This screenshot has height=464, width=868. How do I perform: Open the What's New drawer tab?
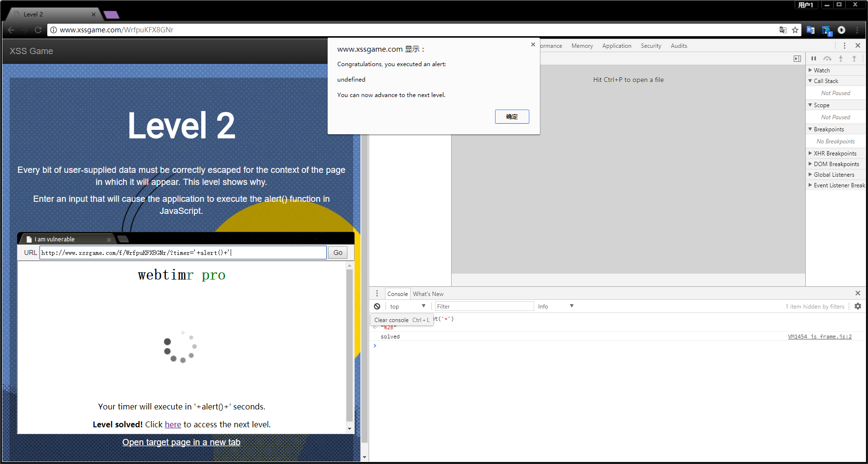tap(427, 294)
